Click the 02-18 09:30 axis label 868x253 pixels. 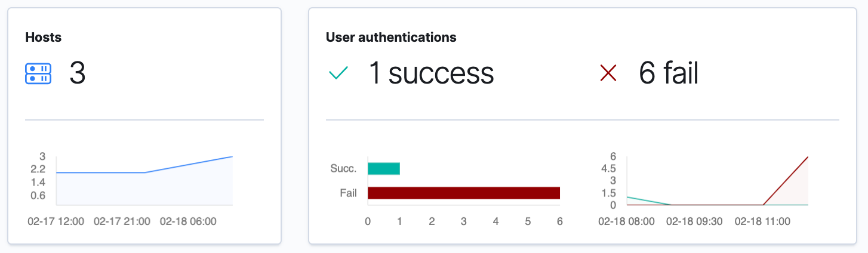(694, 221)
